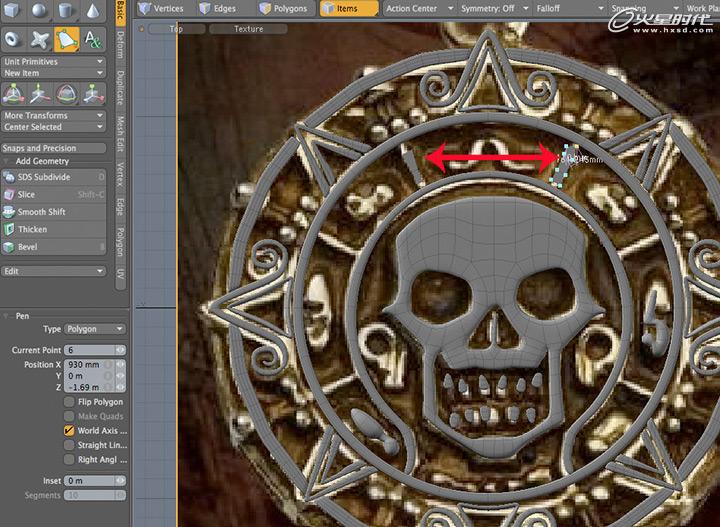
Task: Enable the Right Angle checkbox
Action: point(69,460)
